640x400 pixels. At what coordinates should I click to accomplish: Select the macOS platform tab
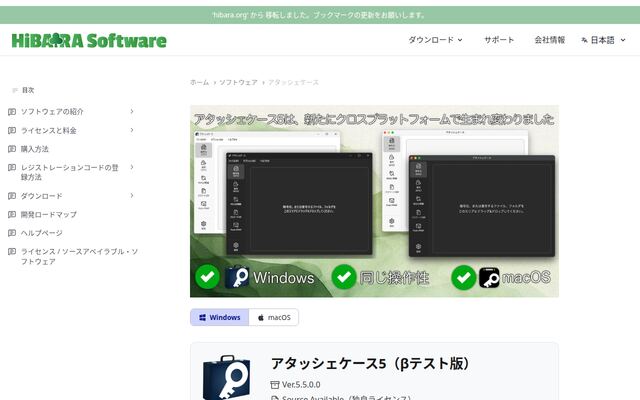tap(274, 317)
